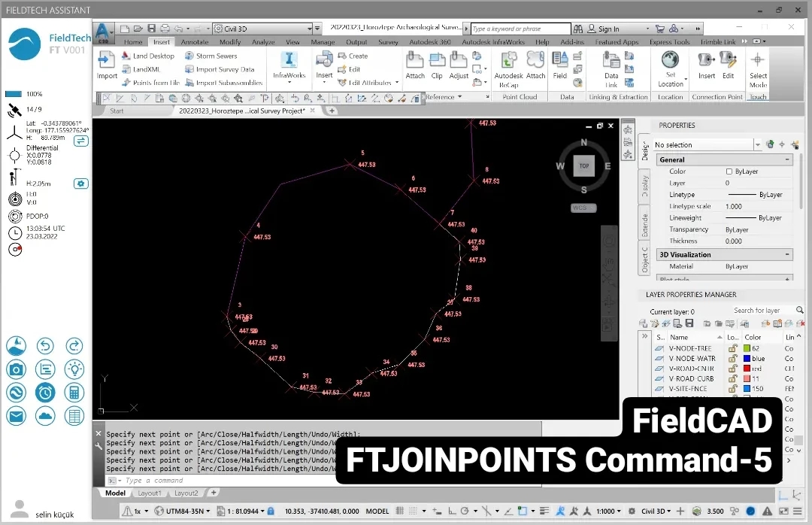The height and width of the screenshot is (525, 812).
Task: Click the delete layer red-X icon
Action: click(x=801, y=323)
